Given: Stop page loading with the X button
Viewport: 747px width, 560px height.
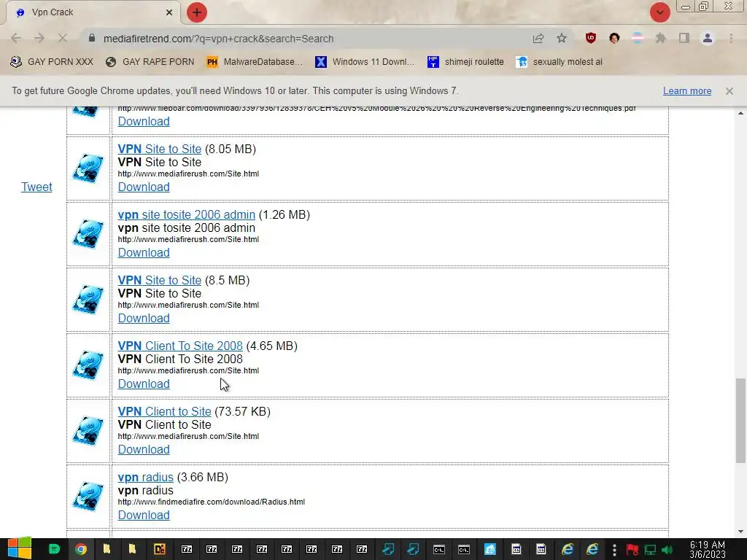Looking at the screenshot, I should (63, 38).
